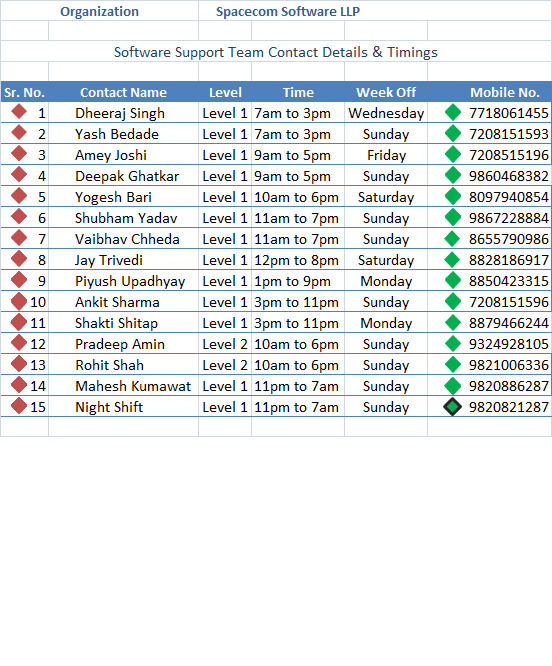Click the green diamond next to 7718061455

[453, 112]
